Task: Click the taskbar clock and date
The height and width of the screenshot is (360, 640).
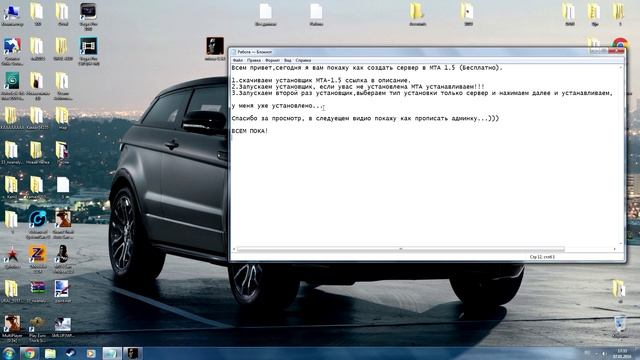Action: tap(623, 353)
